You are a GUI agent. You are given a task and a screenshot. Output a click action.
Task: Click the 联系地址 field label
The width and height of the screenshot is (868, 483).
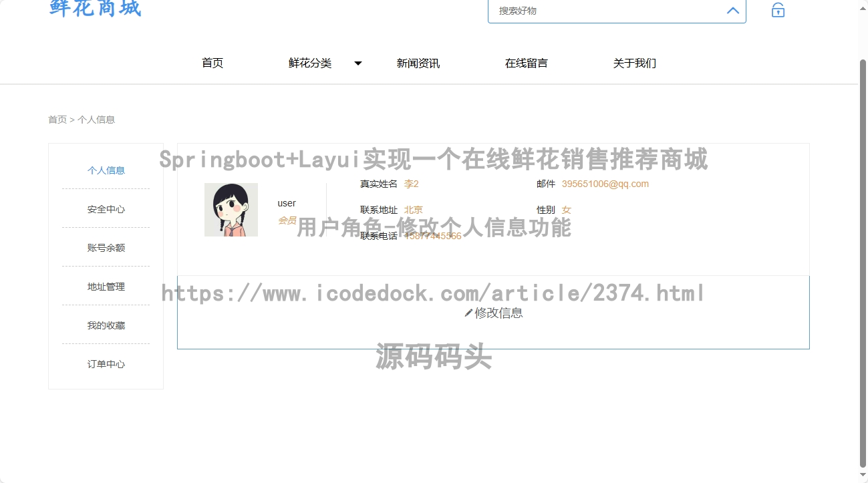click(x=379, y=210)
